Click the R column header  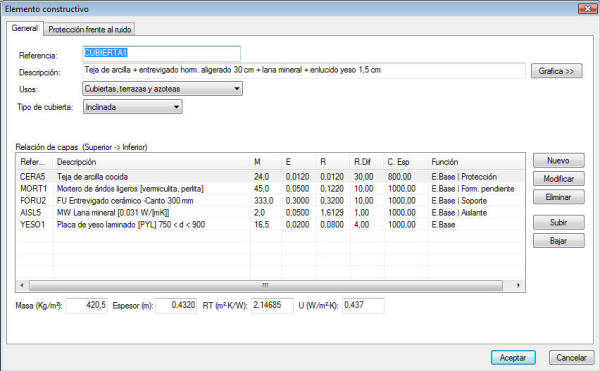(333, 162)
